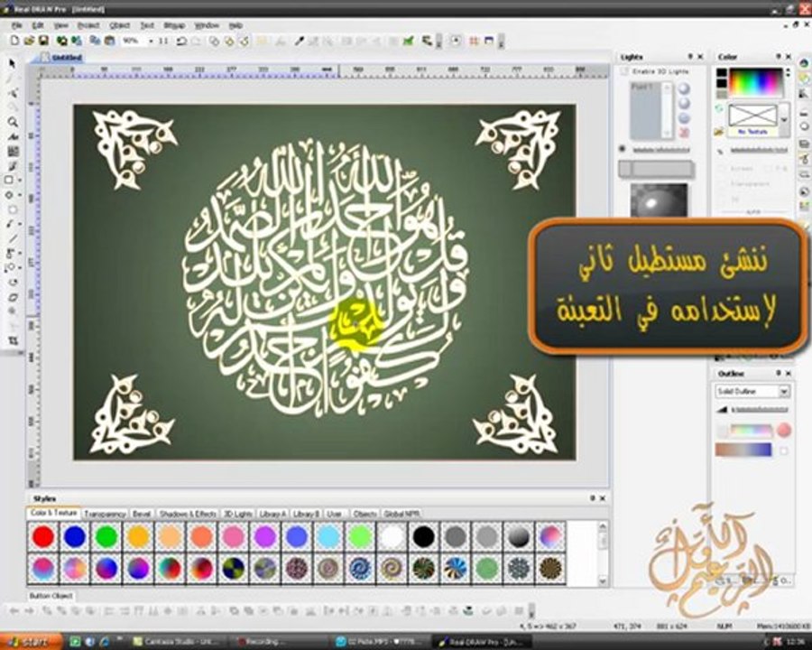The height and width of the screenshot is (650, 812).
Task: Switch to the Shadows & Effects tab
Action: 188,514
